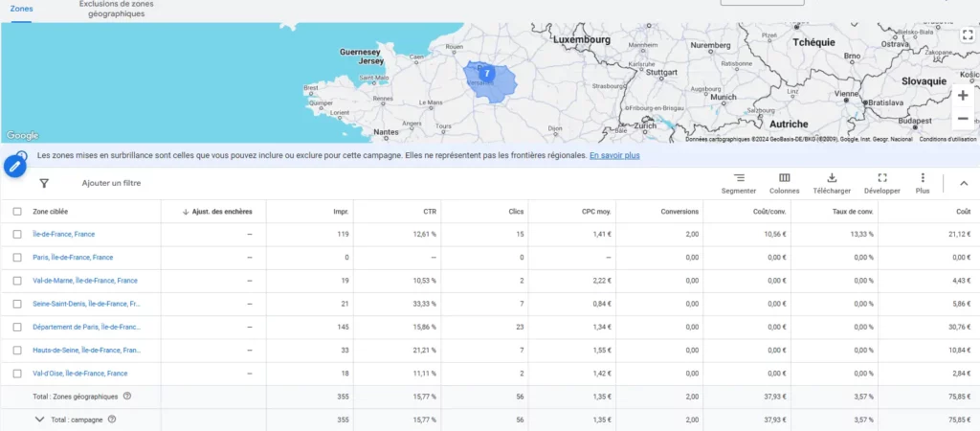Image resolution: width=980 pixels, height=431 pixels.
Task: Click the 2,22 € CPC value
Action: 601,281
